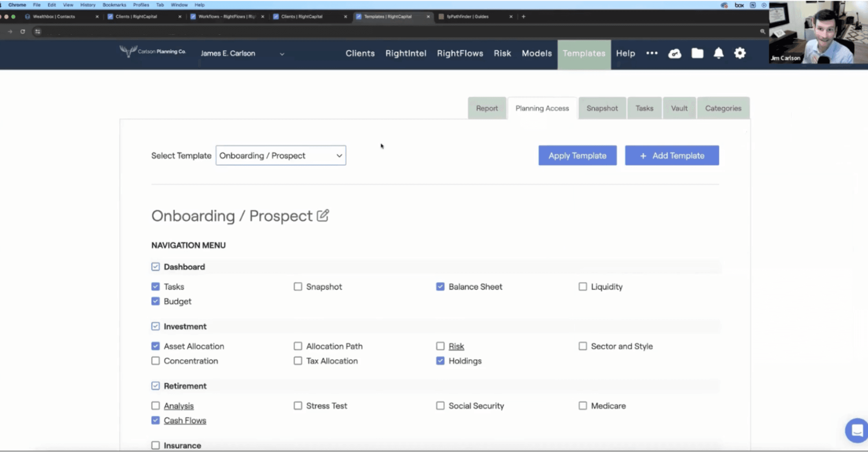The image size is (868, 453).
Task: Click the box icon in macOS menu bar
Action: click(739, 5)
